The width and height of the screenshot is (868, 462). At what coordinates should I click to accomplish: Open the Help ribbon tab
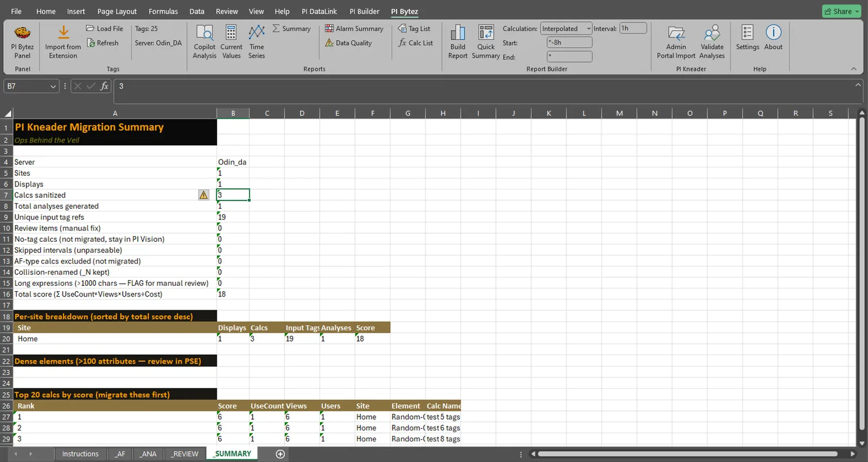pos(282,11)
